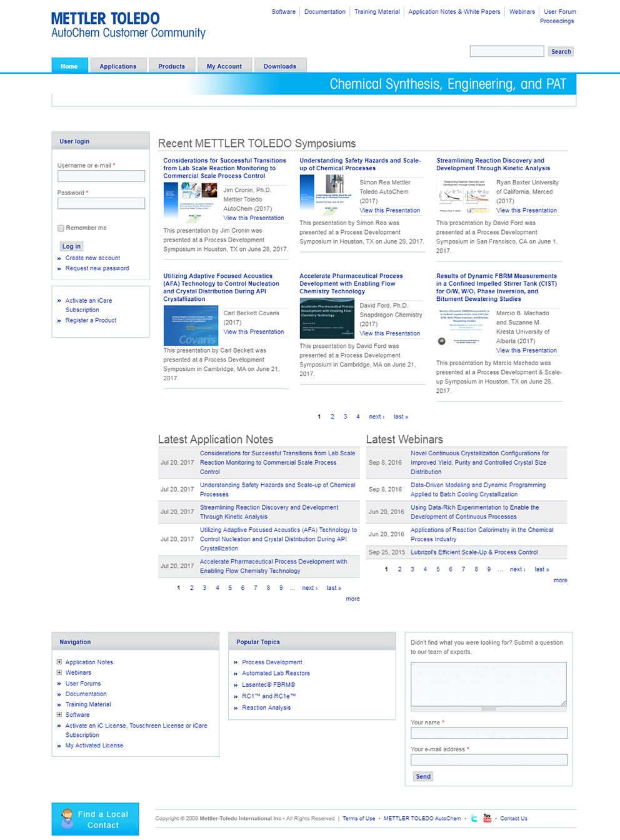620x840 pixels.
Task: Open Process Development popular topic
Action: 272,662
